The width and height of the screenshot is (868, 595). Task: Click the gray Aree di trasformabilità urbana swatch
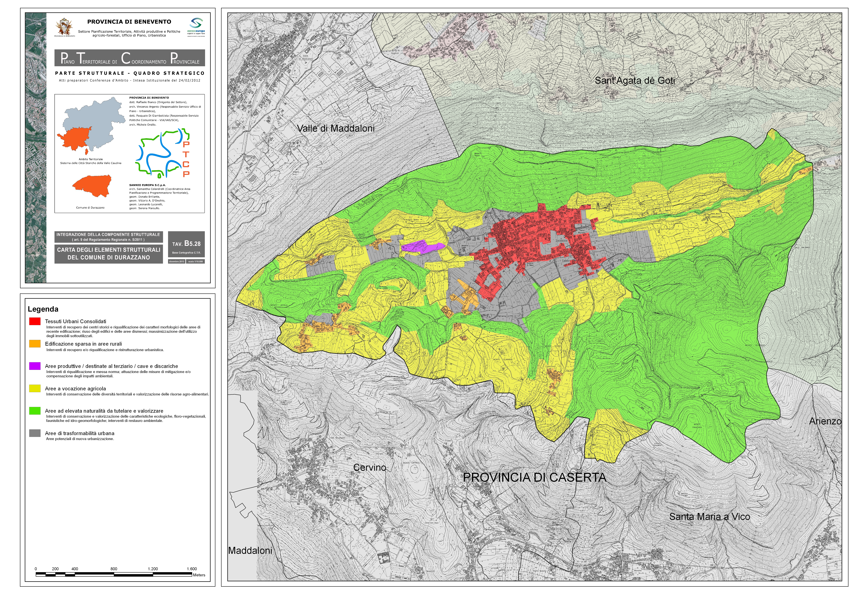coord(35,433)
